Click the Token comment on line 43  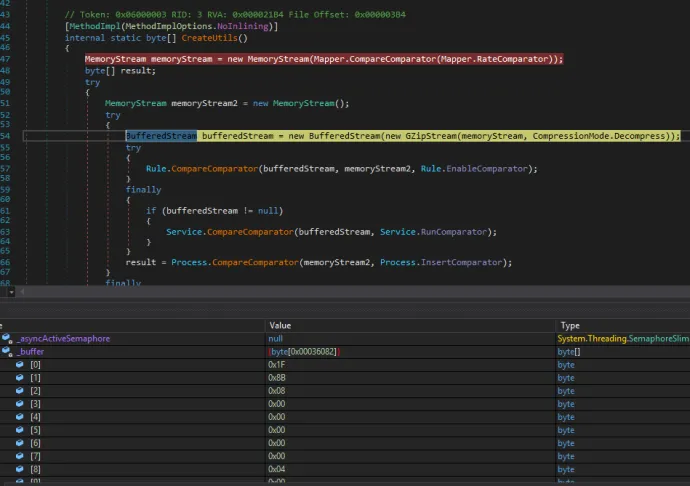(235, 15)
